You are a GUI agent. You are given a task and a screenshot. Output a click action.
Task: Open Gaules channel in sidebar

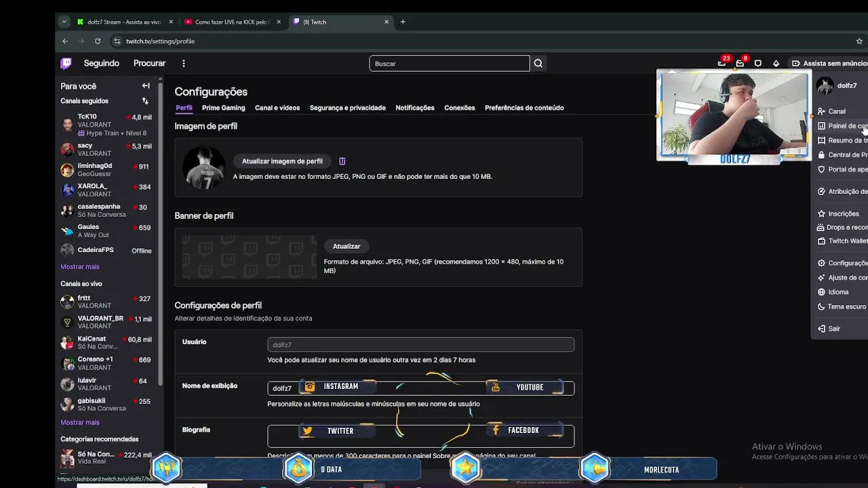(x=106, y=230)
